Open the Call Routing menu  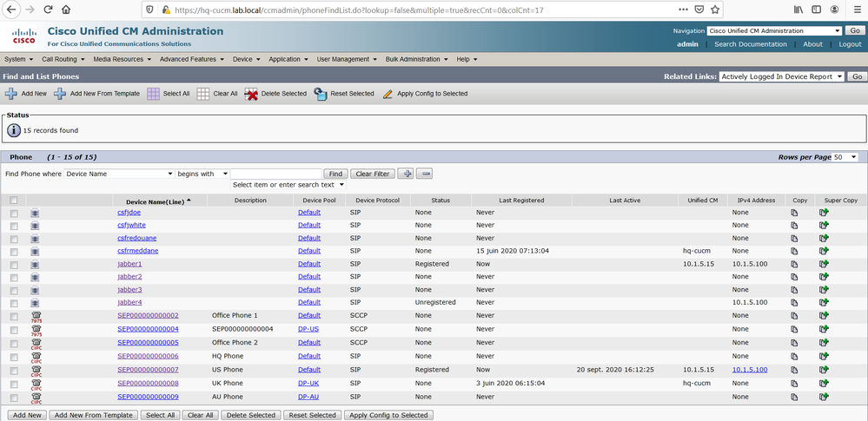63,59
